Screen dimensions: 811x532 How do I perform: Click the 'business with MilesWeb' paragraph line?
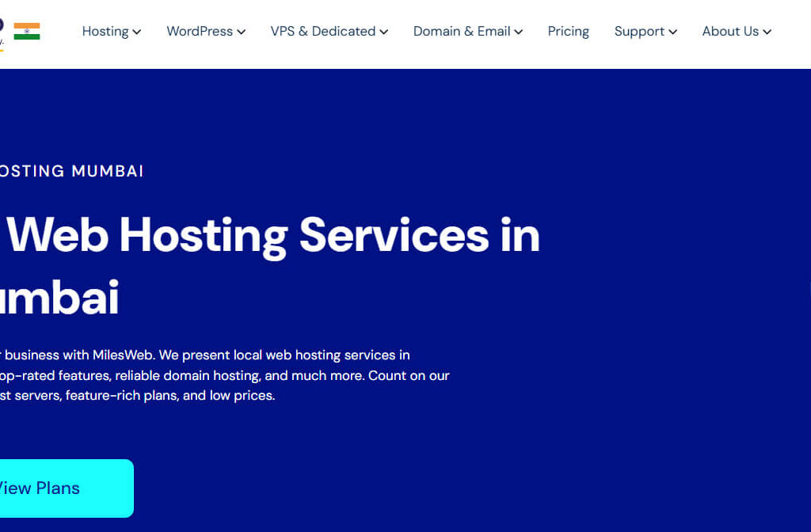coord(205,355)
